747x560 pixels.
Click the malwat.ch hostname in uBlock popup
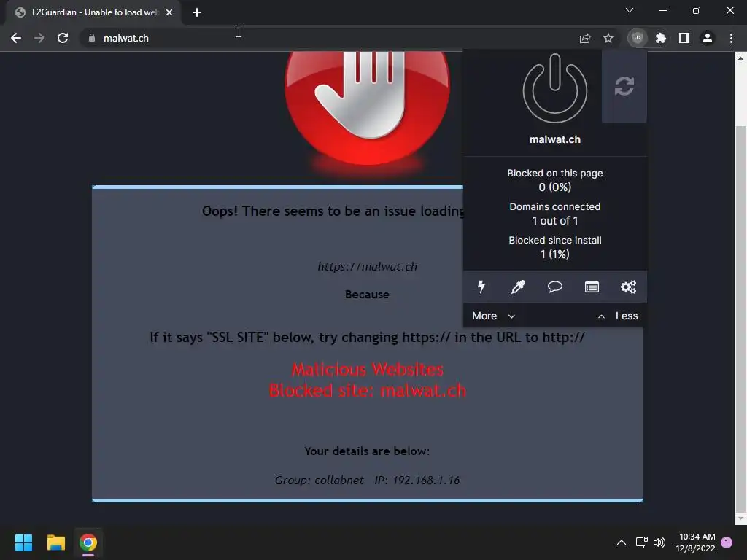555,139
